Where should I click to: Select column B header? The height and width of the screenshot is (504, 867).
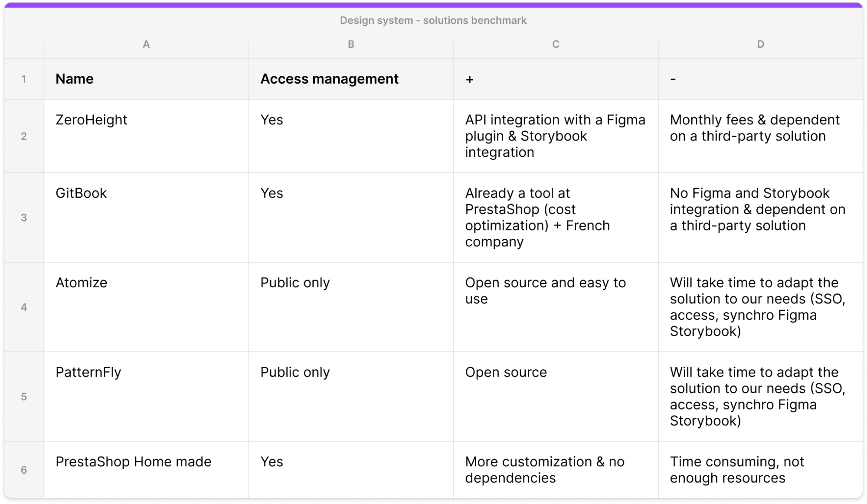pyautogui.click(x=351, y=44)
